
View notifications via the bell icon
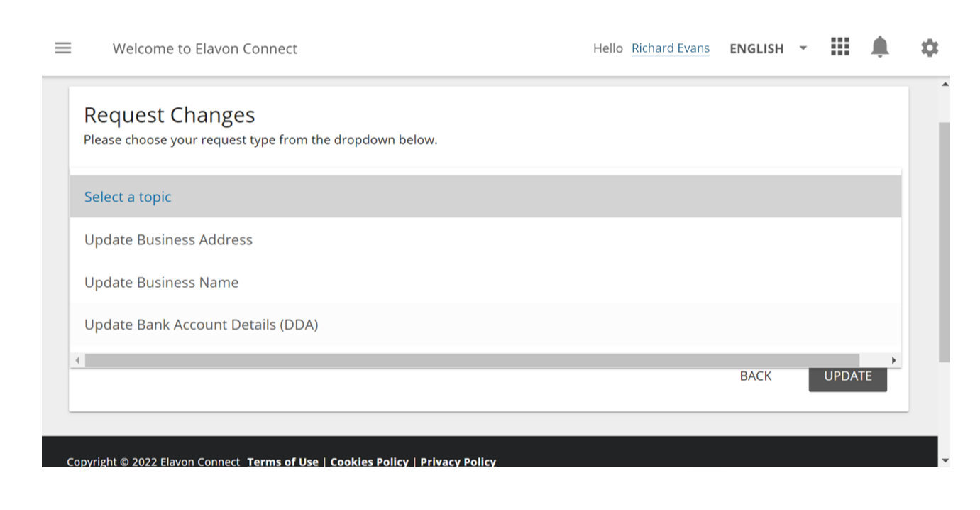pos(880,48)
